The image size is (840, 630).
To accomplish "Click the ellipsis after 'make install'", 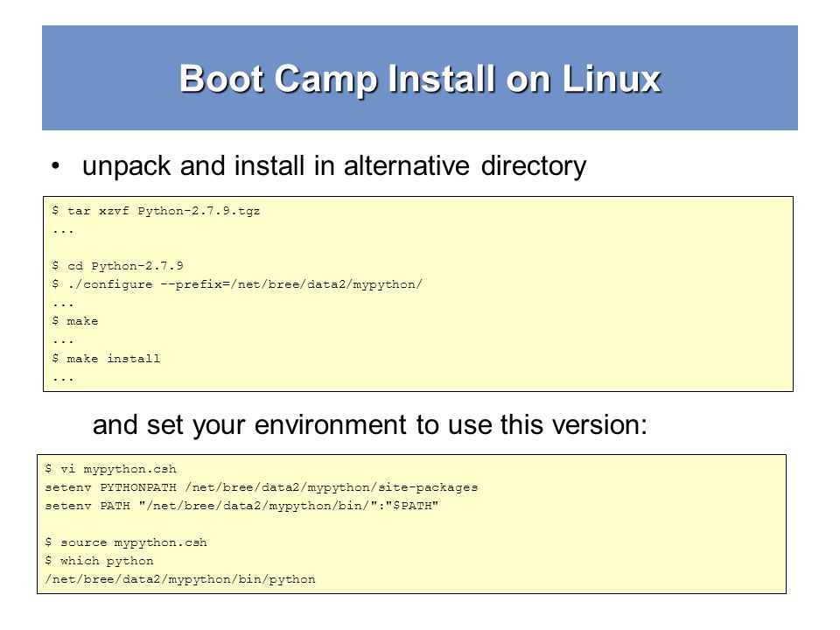I will coord(63,380).
